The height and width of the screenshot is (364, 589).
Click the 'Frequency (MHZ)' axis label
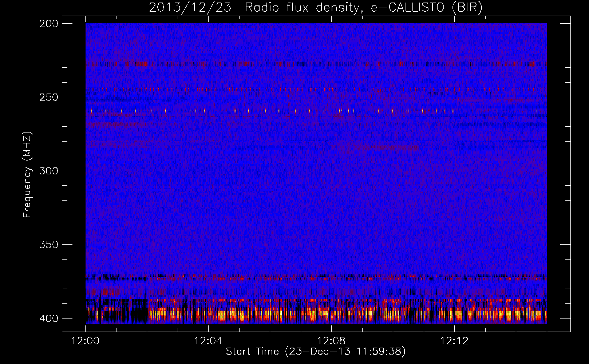click(27, 174)
